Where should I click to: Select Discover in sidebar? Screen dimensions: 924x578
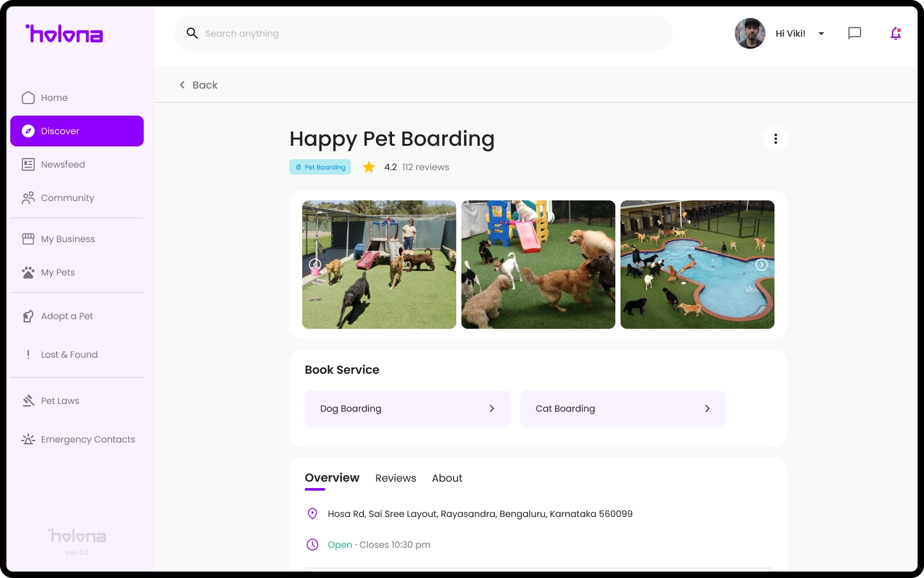[77, 131]
